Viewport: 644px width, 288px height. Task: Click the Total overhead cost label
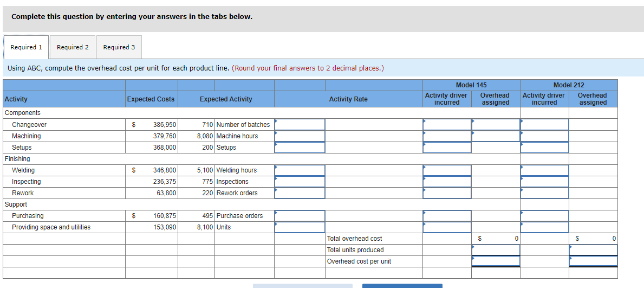354,239
